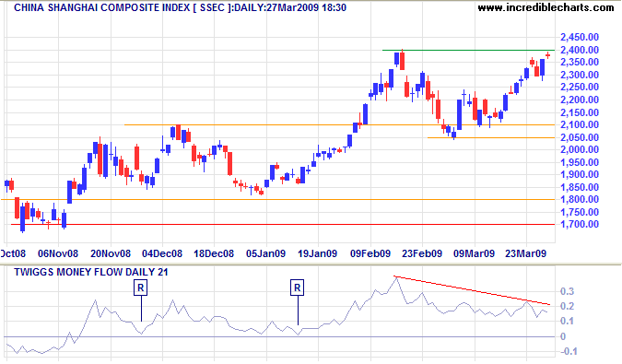Click the 1,950.00 price axis label
Image resolution: width=622 pixels, height=364 pixels.
pyautogui.click(x=580, y=162)
